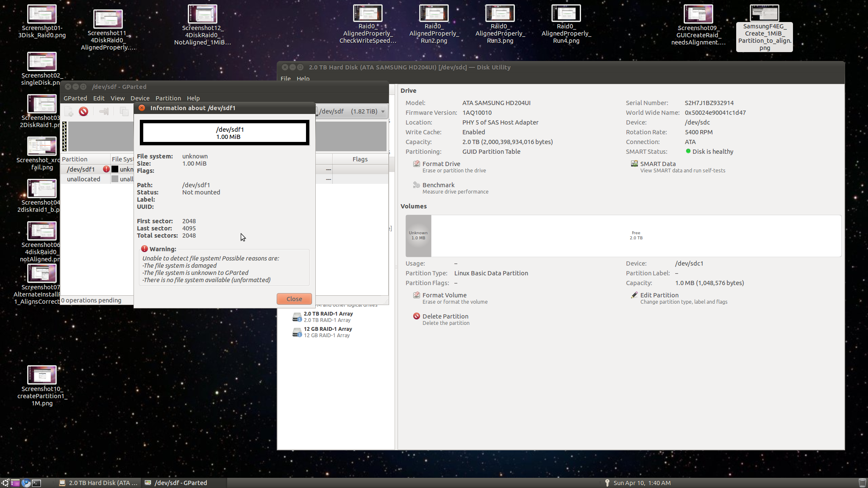868x488 pixels.
Task: Select the Screenshot09_GUICreateRaid_needsAlignment desktop icon
Action: tap(698, 25)
